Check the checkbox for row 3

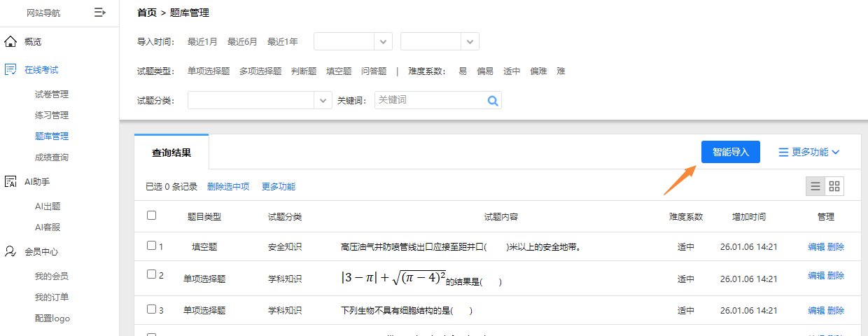[x=152, y=309]
